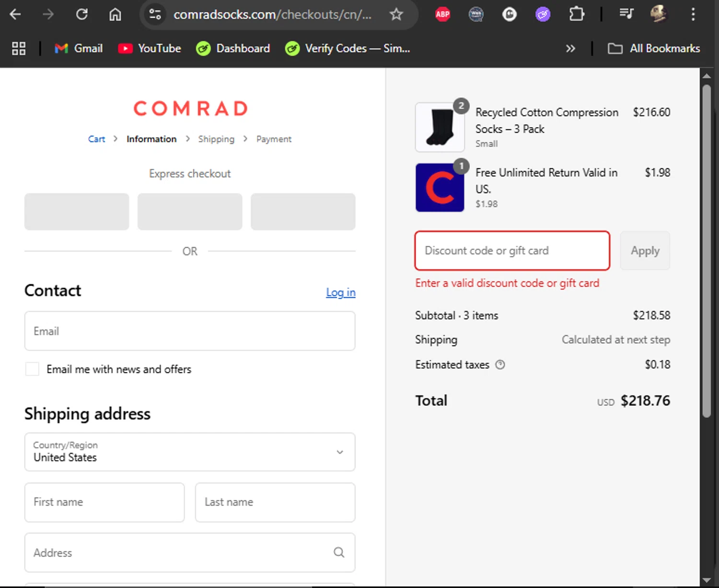Open the Chrome three-dot menu
This screenshot has height=588, width=719.
693,14
